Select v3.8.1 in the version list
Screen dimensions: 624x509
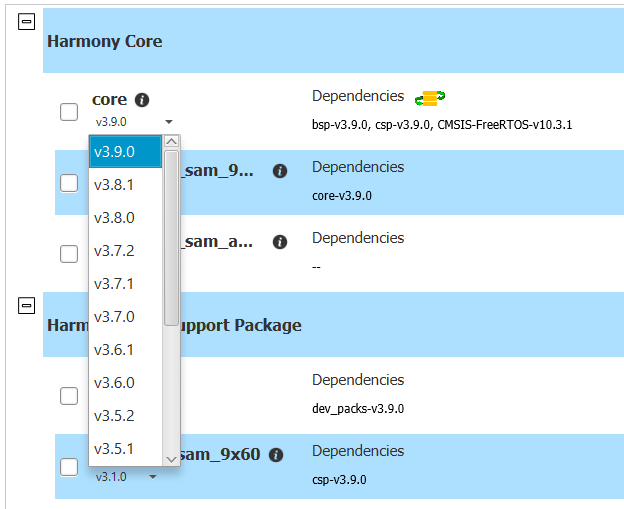pyautogui.click(x=125, y=185)
